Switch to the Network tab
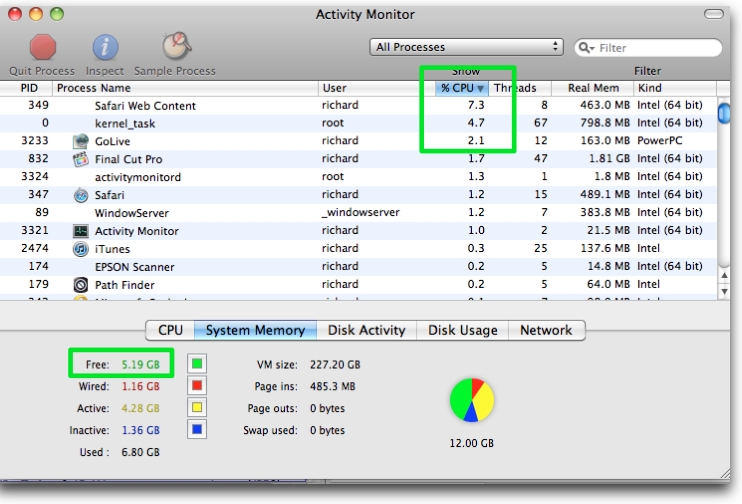The width and height of the screenshot is (742, 504). (x=546, y=330)
